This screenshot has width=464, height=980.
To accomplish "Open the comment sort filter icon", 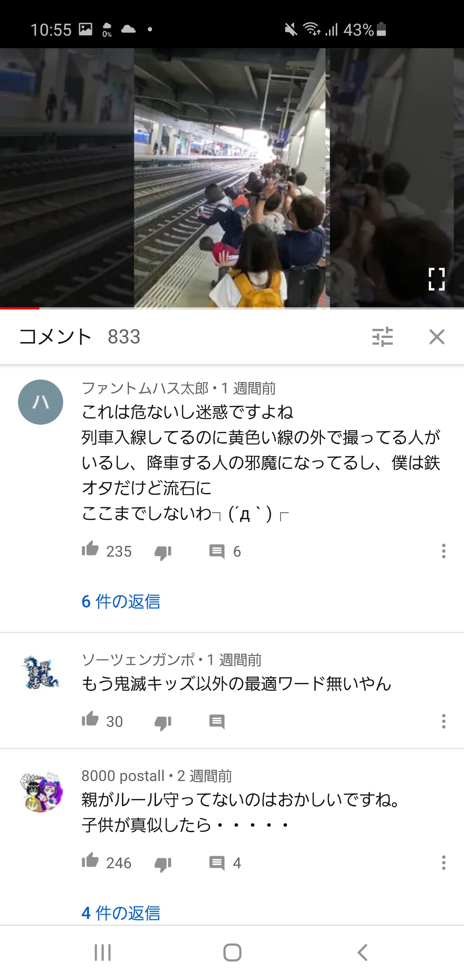I will [x=382, y=337].
